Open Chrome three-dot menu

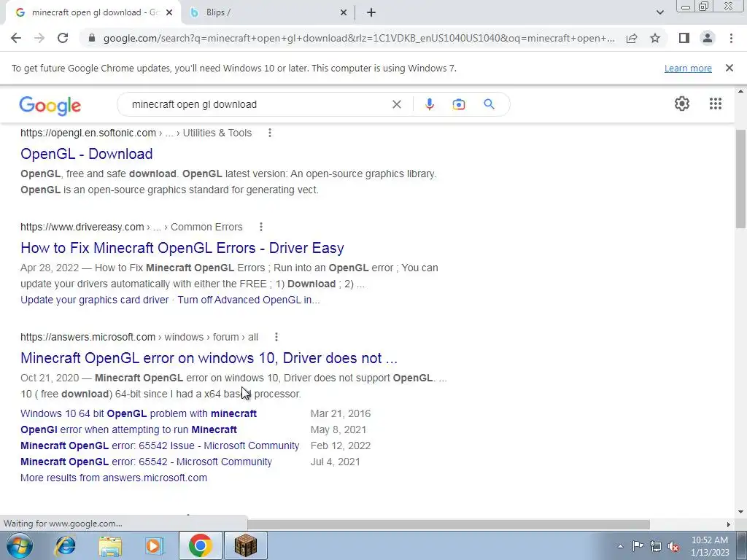731,38
